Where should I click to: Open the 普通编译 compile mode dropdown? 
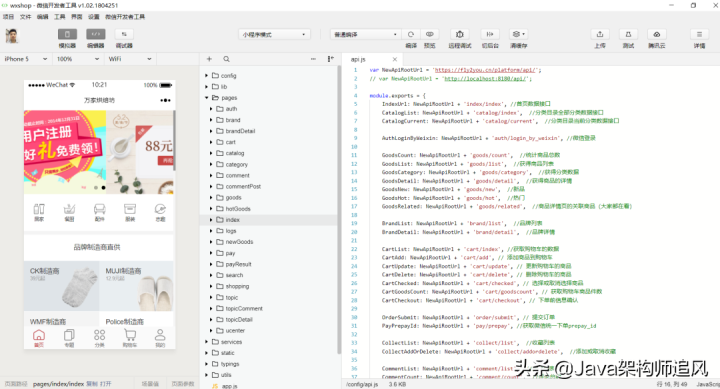366,34
